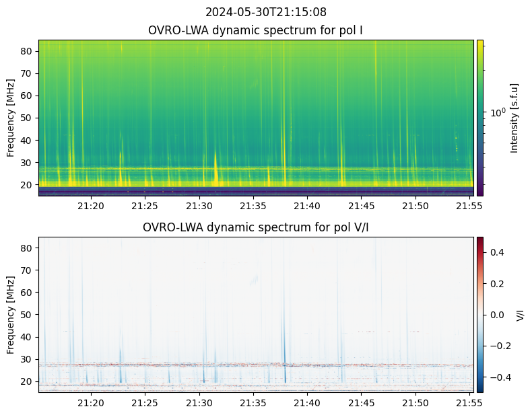The width and height of the screenshot is (532, 415).
Task: Select the pol V/I dynamic spectrum title
Action: pos(255,227)
